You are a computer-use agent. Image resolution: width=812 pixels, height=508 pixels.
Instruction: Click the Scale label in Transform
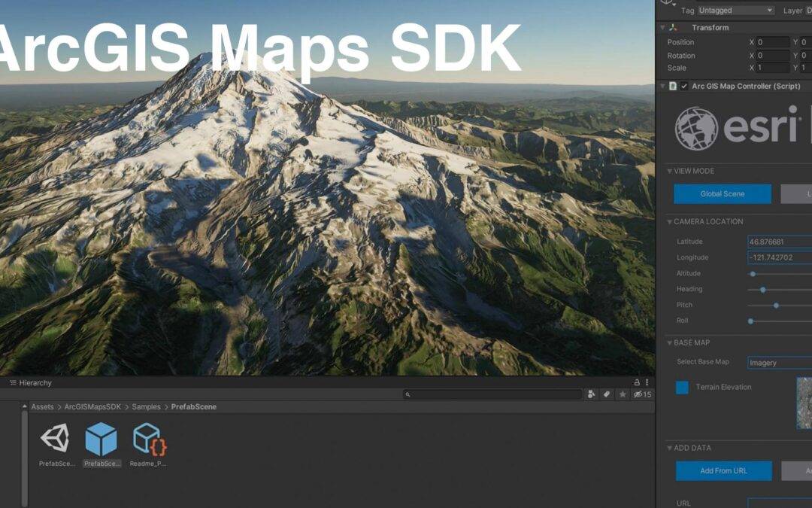click(x=677, y=68)
